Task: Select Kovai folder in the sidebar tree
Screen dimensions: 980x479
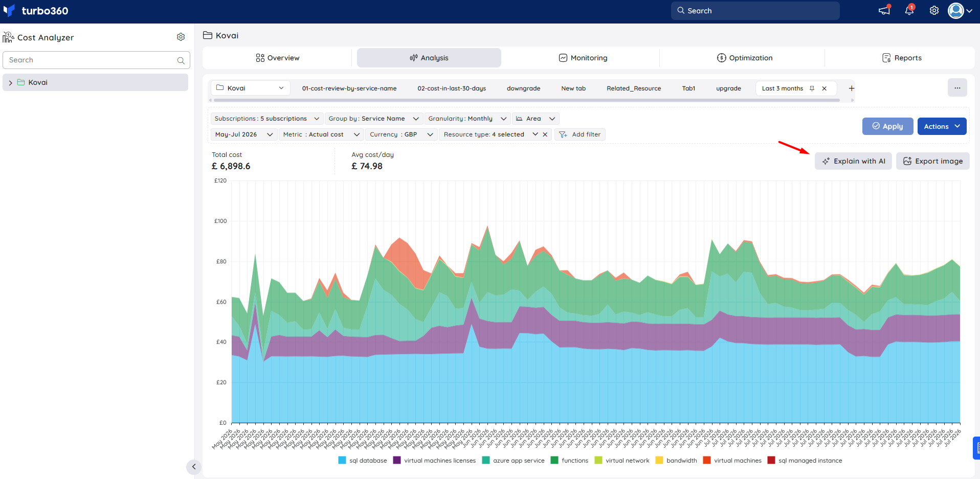Action: 95,82
